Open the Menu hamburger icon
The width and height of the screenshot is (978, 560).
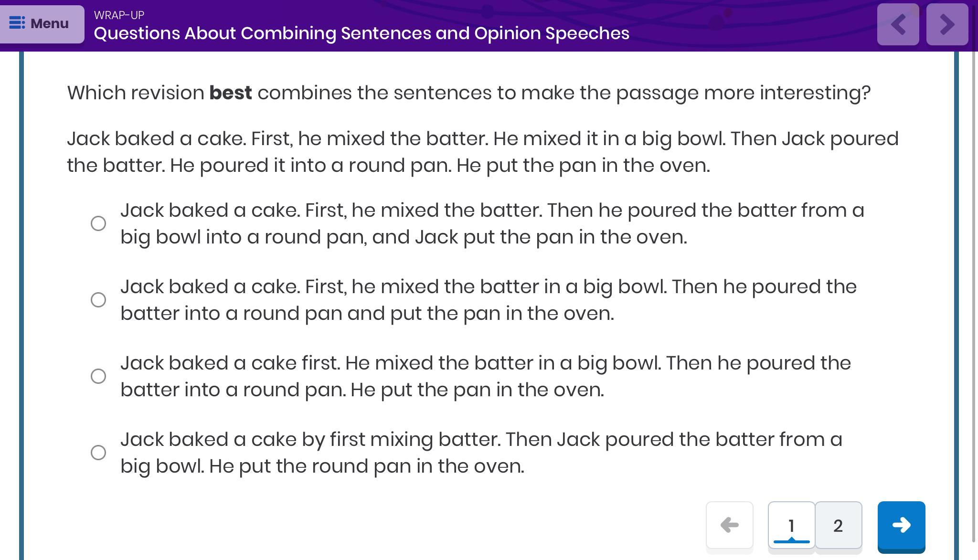point(17,23)
